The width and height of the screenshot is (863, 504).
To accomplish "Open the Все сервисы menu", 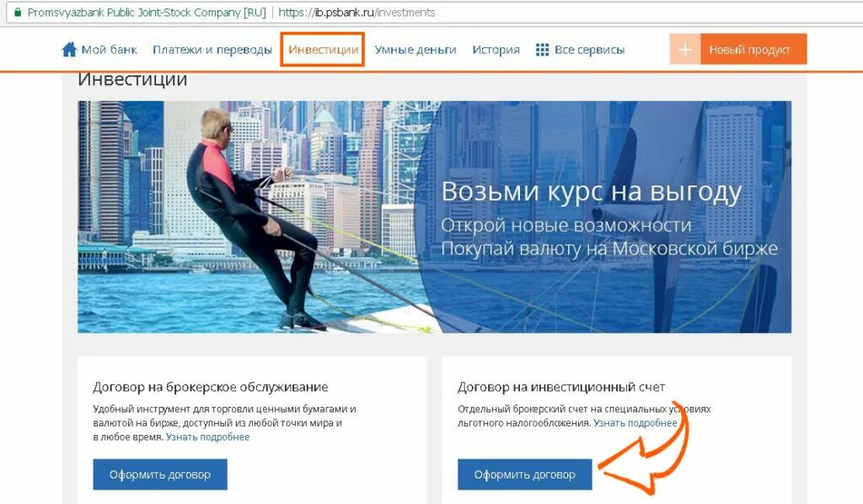I will (x=589, y=50).
